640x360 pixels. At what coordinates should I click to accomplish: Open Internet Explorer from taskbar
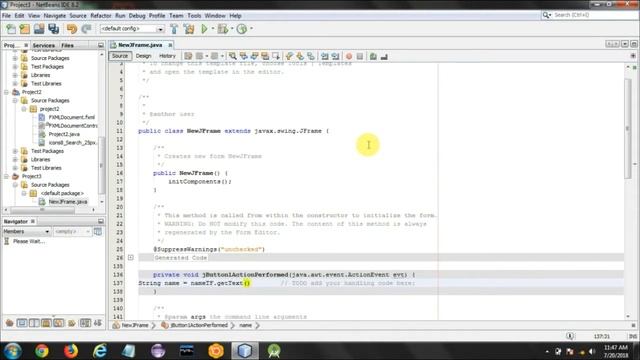tap(100, 351)
